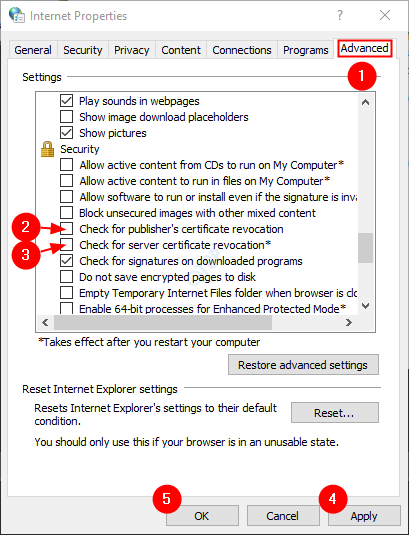Click the Internet Properties globe icon
This screenshot has width=409, height=535.
tap(17, 15)
